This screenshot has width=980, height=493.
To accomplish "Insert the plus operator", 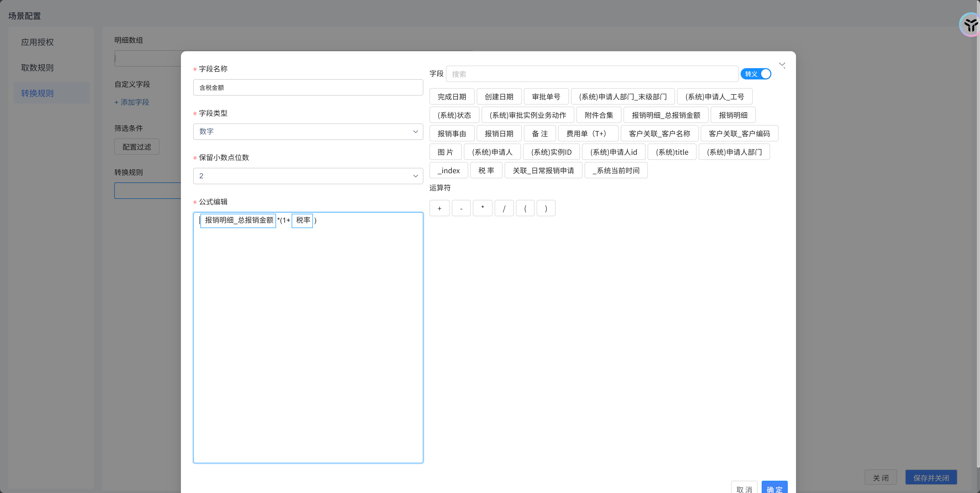I will point(440,208).
